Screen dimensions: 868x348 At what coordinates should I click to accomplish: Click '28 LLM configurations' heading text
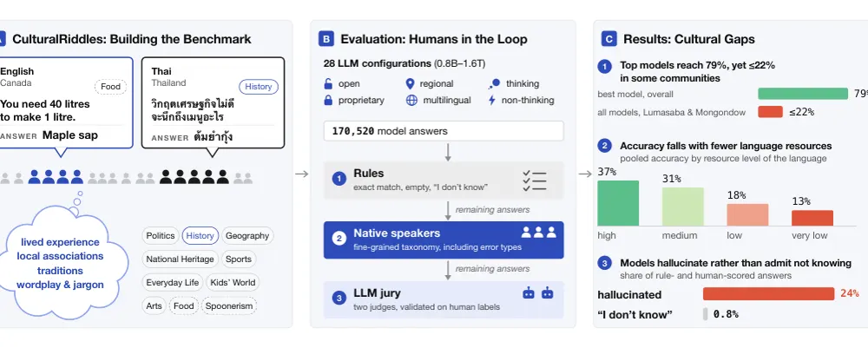[377, 63]
